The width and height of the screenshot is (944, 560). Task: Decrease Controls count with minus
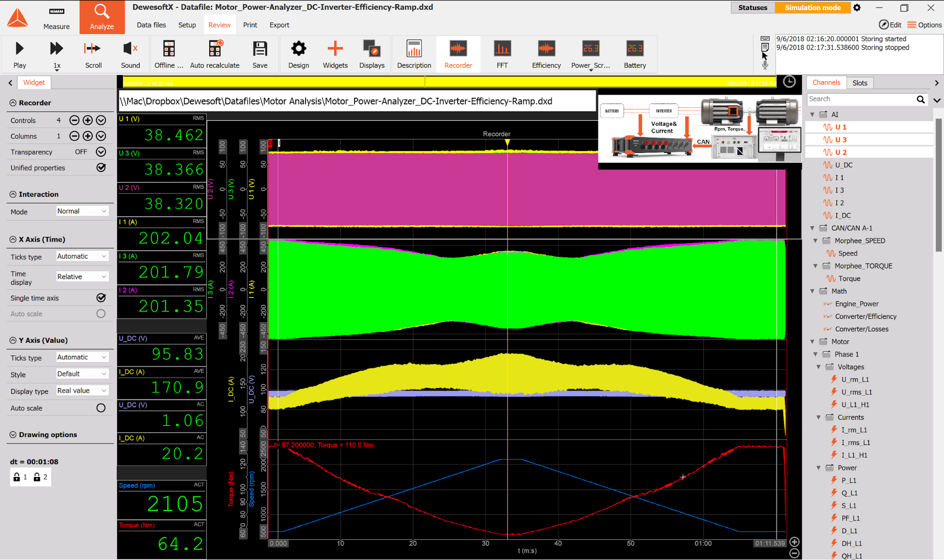[74, 120]
